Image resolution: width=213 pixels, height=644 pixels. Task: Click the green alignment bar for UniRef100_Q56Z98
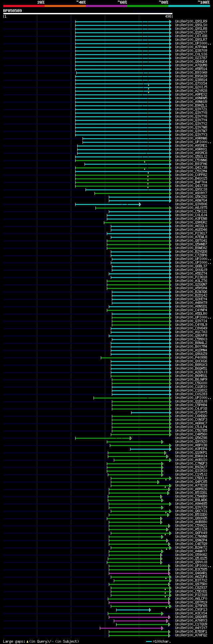(103, 438)
